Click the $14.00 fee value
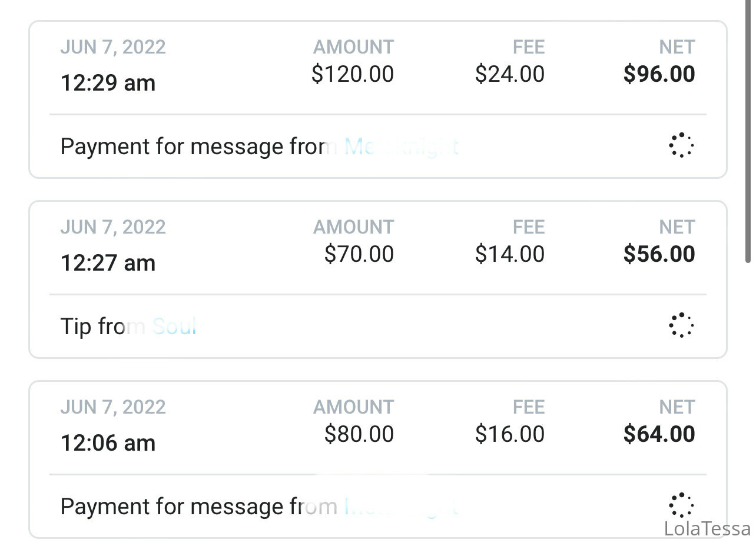756x546 pixels. click(510, 254)
